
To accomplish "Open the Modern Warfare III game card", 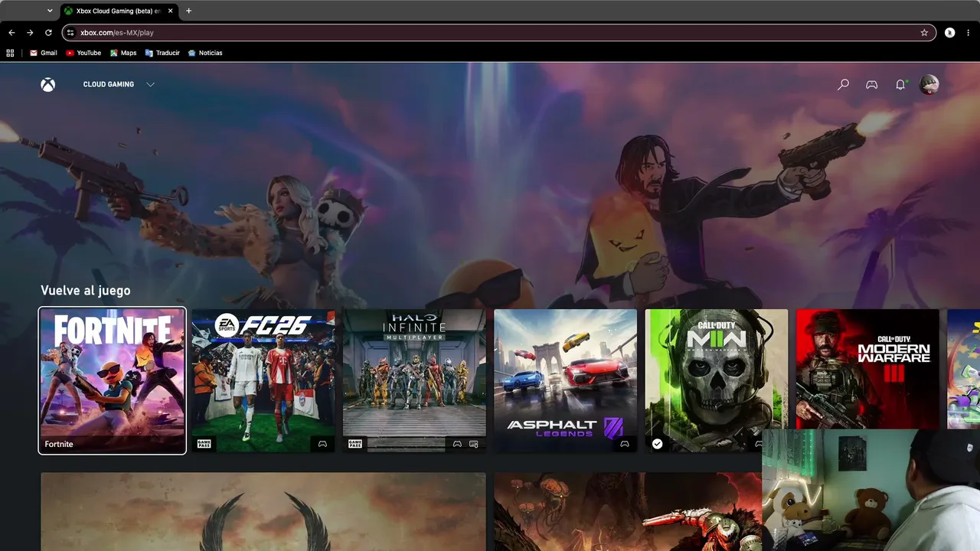I will tap(867, 369).
